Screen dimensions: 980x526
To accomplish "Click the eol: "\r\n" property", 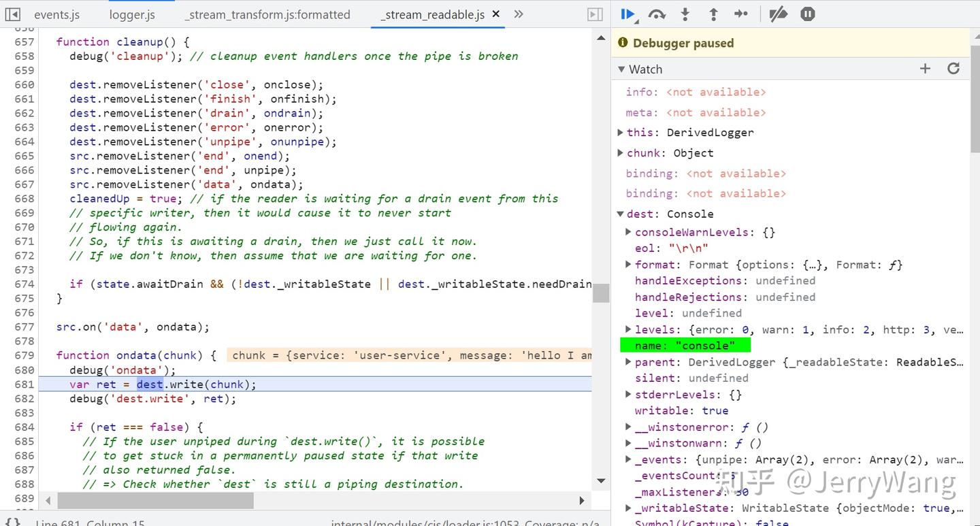I will point(671,248).
